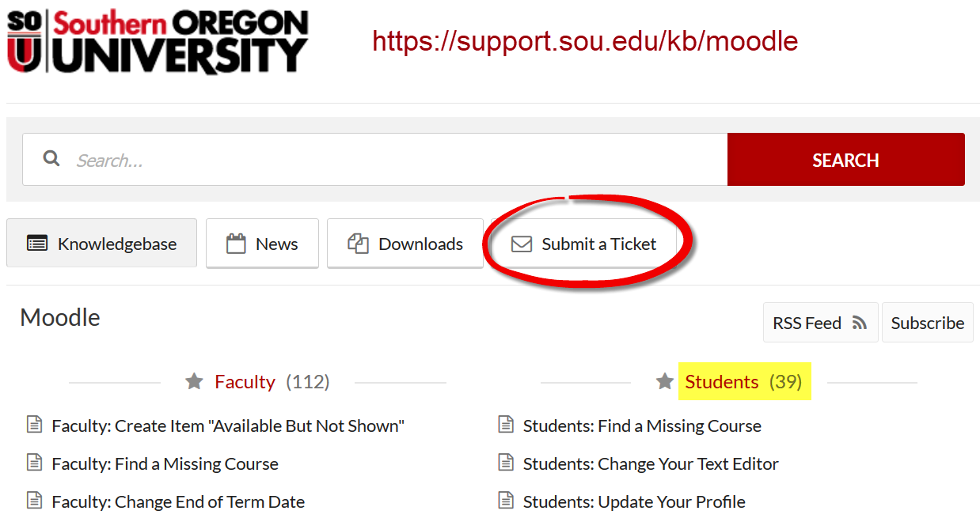Viewport: 980px width, 522px height.
Task: Click the magnifying glass search icon
Action: pos(51,158)
